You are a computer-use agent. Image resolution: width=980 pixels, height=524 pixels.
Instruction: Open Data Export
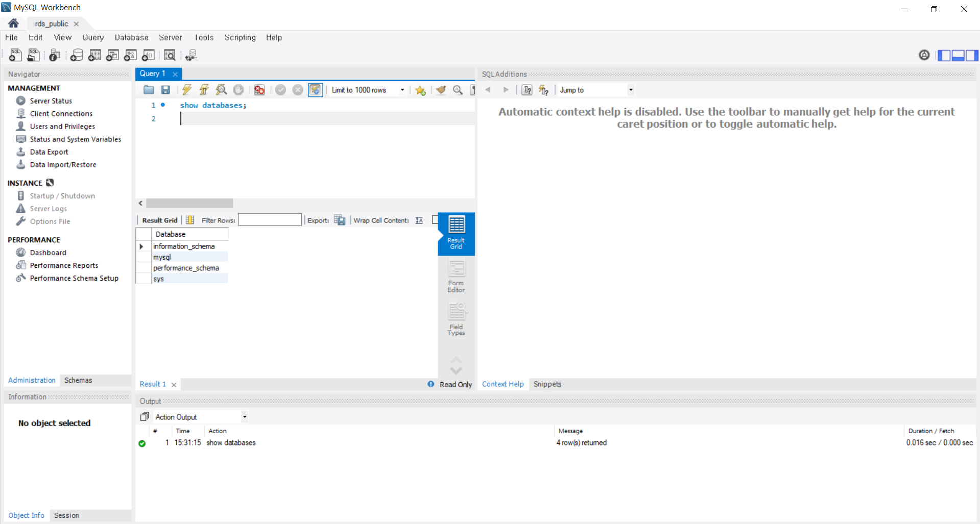click(49, 152)
